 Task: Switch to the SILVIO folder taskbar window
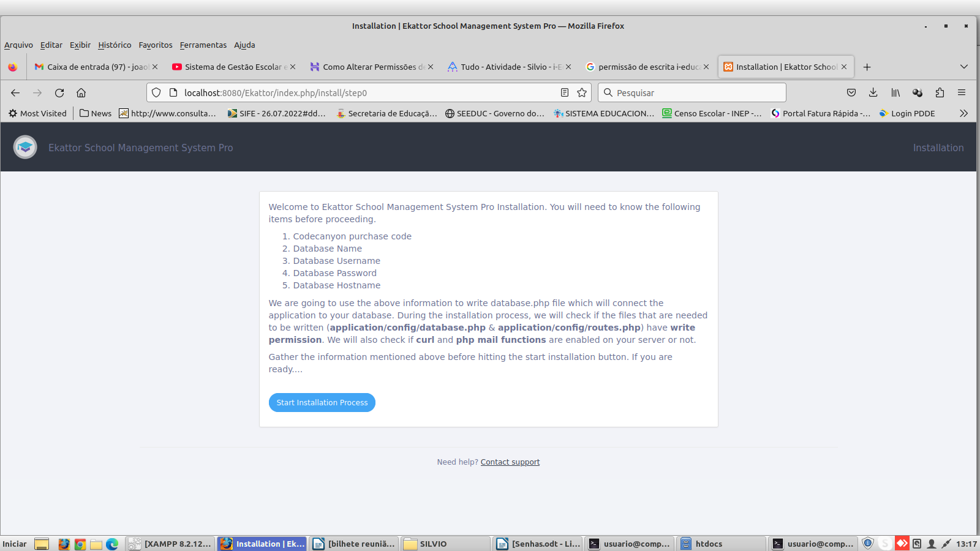pos(446,544)
